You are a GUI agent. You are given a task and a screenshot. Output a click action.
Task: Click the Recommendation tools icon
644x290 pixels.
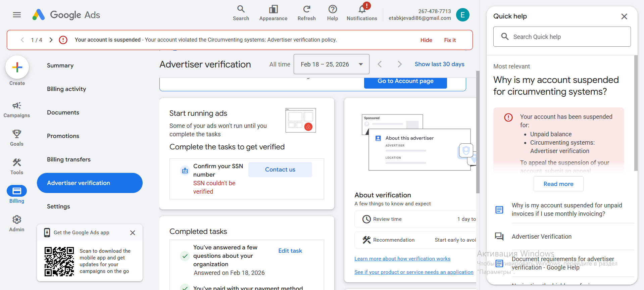(366, 240)
